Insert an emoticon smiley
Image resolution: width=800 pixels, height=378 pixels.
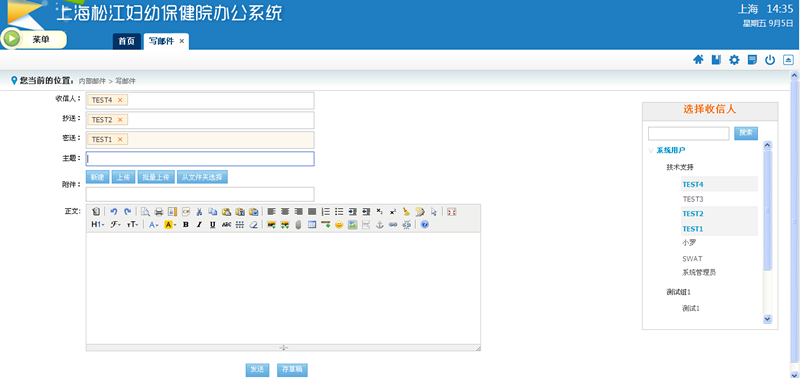[339, 224]
